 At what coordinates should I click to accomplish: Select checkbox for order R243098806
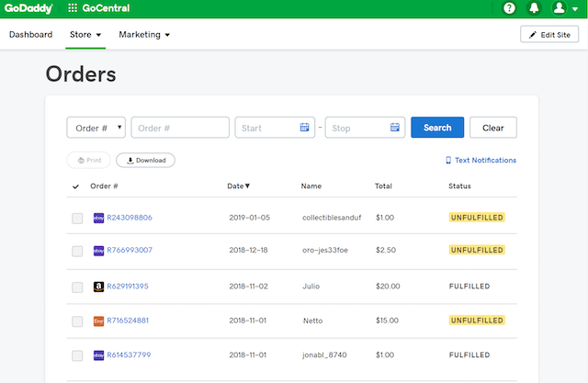(x=77, y=218)
